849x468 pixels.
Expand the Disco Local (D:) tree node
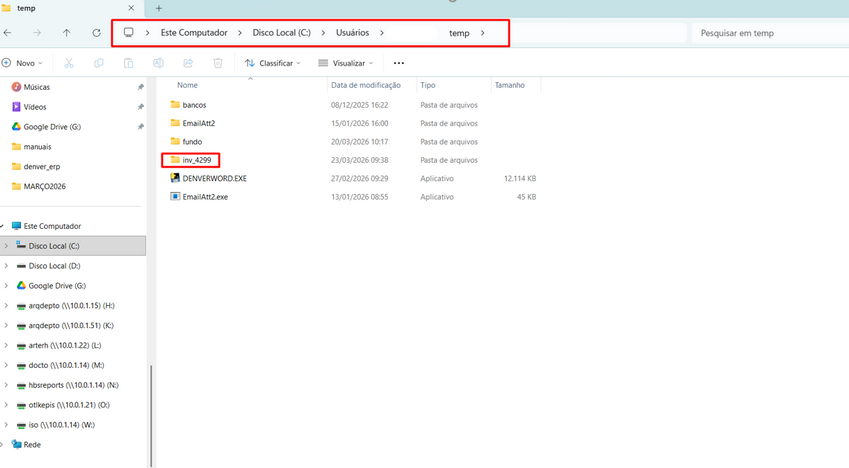pos(6,266)
